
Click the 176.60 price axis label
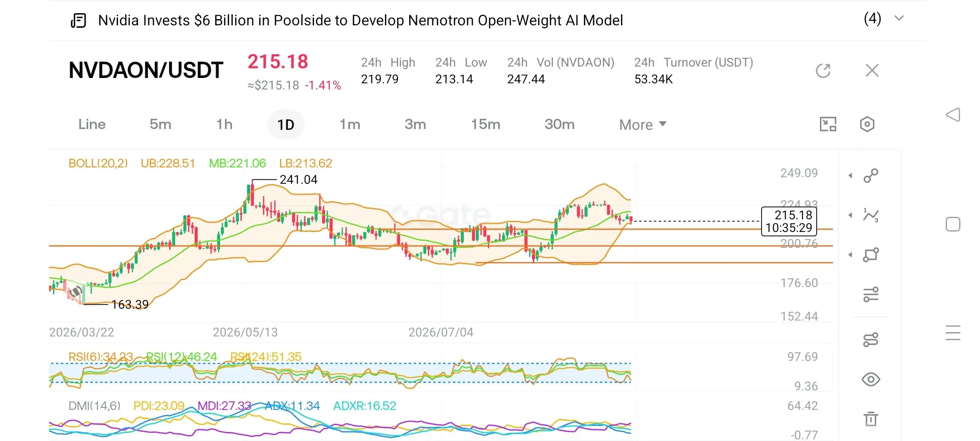click(799, 283)
